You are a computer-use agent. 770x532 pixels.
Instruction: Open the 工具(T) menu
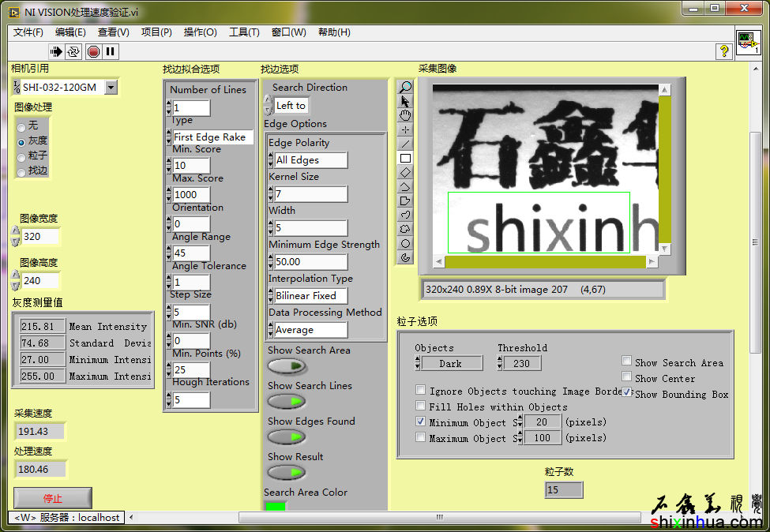click(x=244, y=32)
